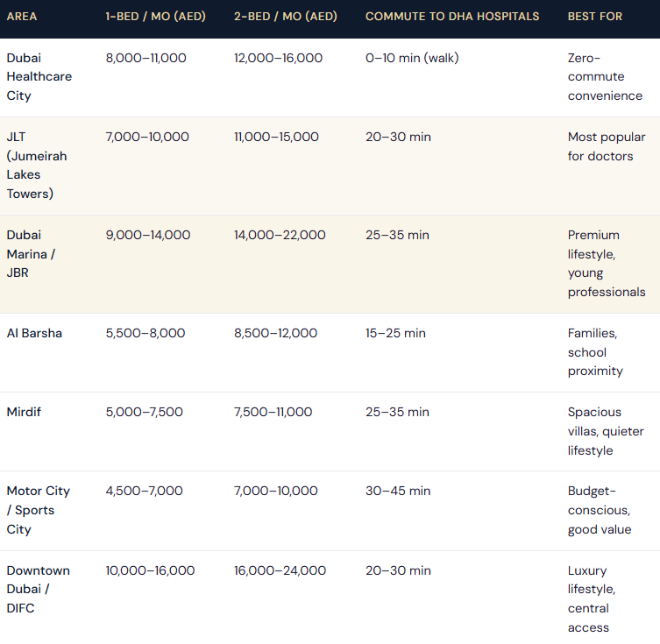
Task: Click the 2-BED / MO (AED) header
Action: click(x=286, y=17)
